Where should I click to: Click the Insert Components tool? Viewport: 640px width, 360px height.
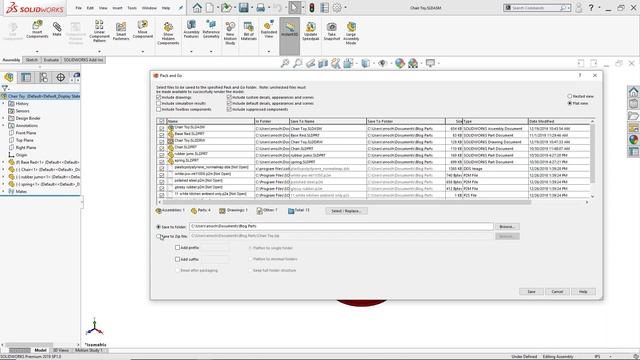(x=37, y=29)
